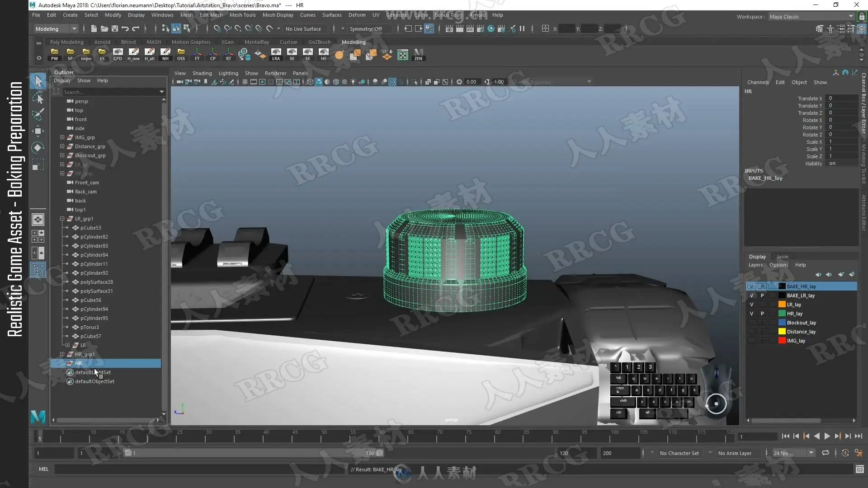Toggle playback P of HR_lay
Viewport: 868px width, 488px height.
point(762,314)
